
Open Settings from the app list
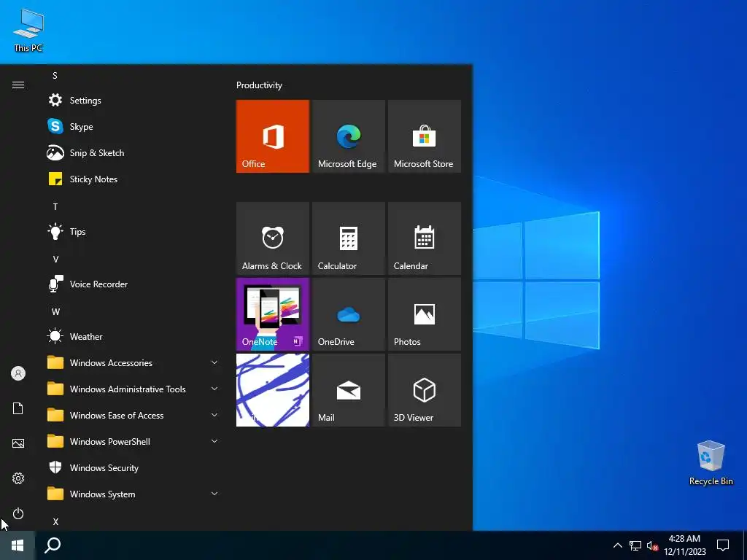(x=133, y=101)
